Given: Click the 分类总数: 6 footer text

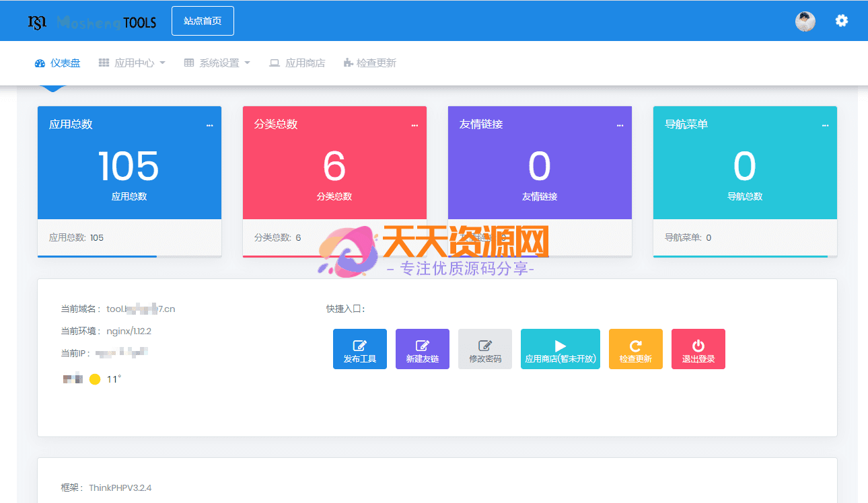Looking at the screenshot, I should point(278,238).
